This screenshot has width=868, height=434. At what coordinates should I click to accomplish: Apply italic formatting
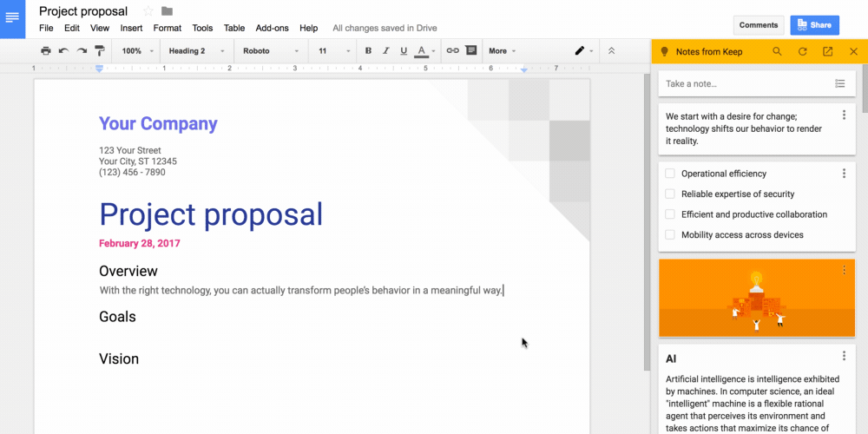click(x=385, y=51)
